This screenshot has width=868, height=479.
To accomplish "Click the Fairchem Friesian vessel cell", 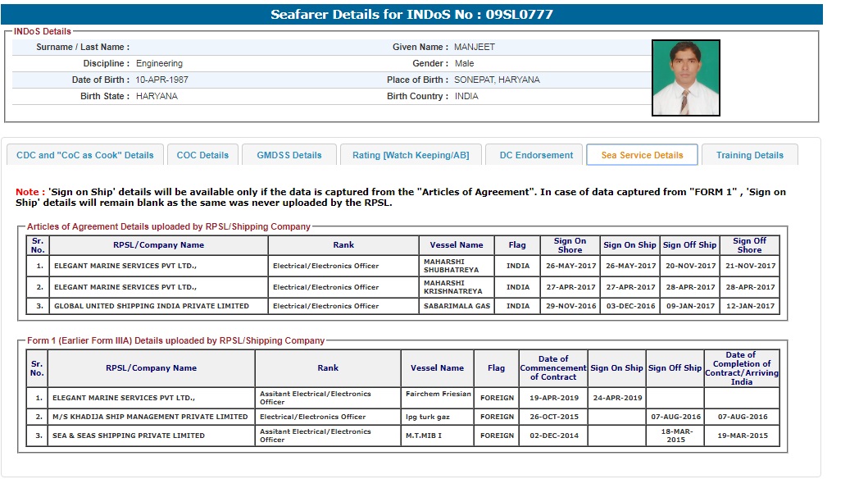I will [439, 395].
